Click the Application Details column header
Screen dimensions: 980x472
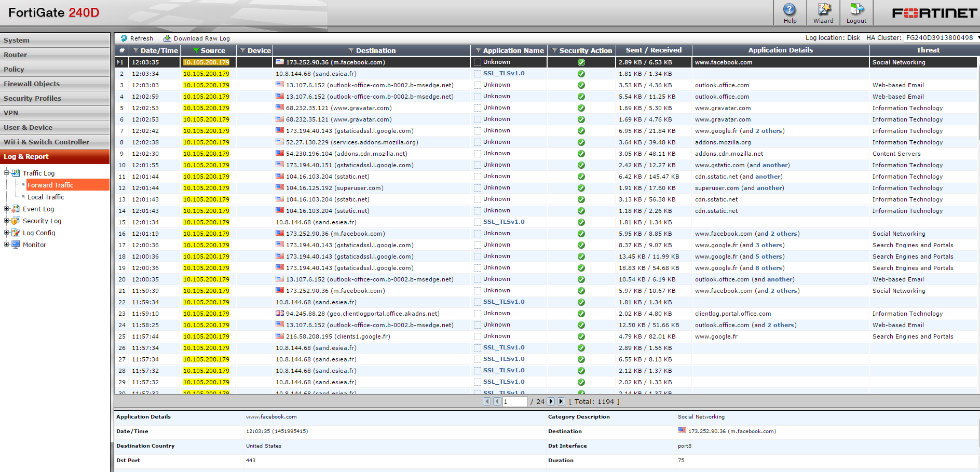tap(781, 50)
